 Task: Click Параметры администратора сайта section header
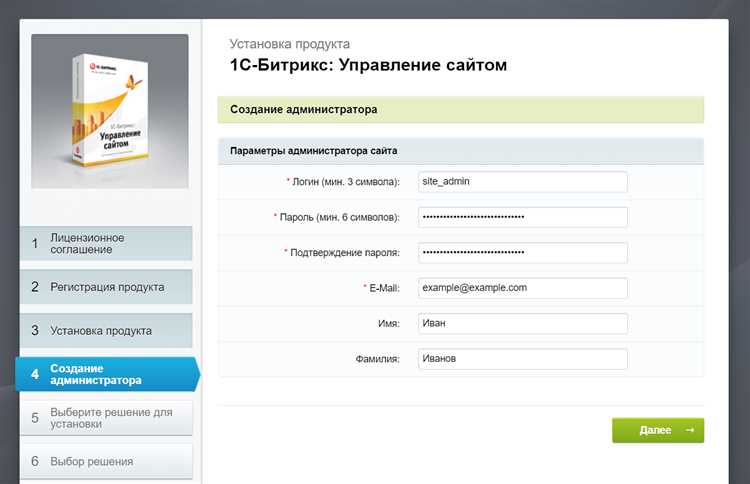[x=461, y=151]
